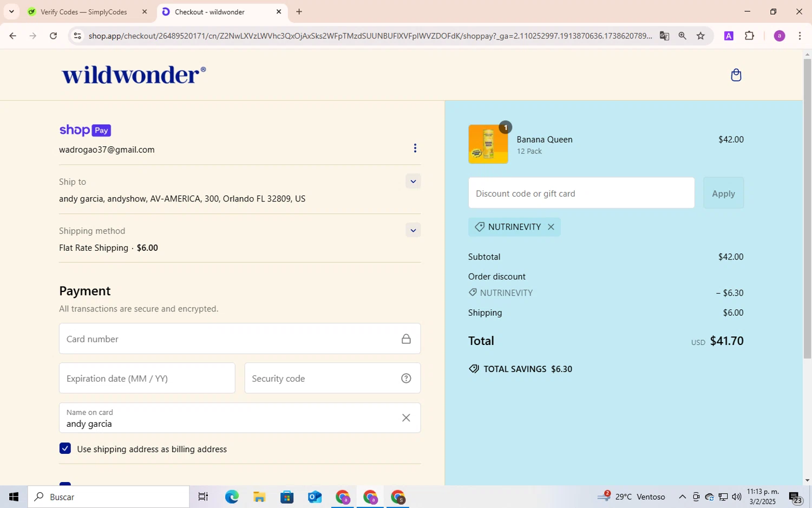Viewport: 812px width, 508px height.
Task: Click the wildwonder logo link
Action: [134, 75]
